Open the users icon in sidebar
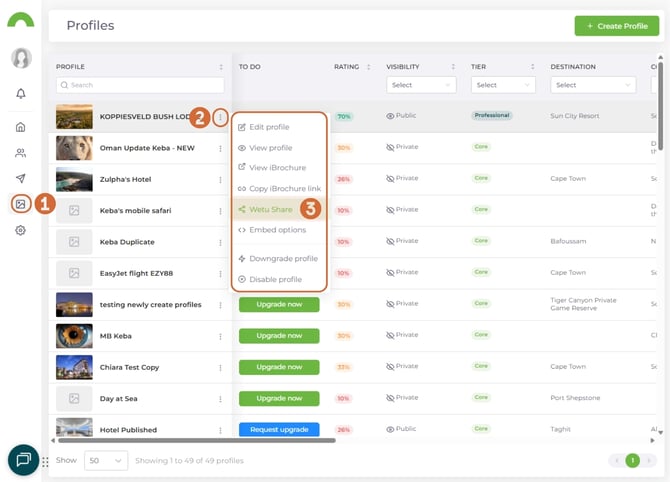Image resolution: width=670 pixels, height=482 pixels. coord(20,153)
